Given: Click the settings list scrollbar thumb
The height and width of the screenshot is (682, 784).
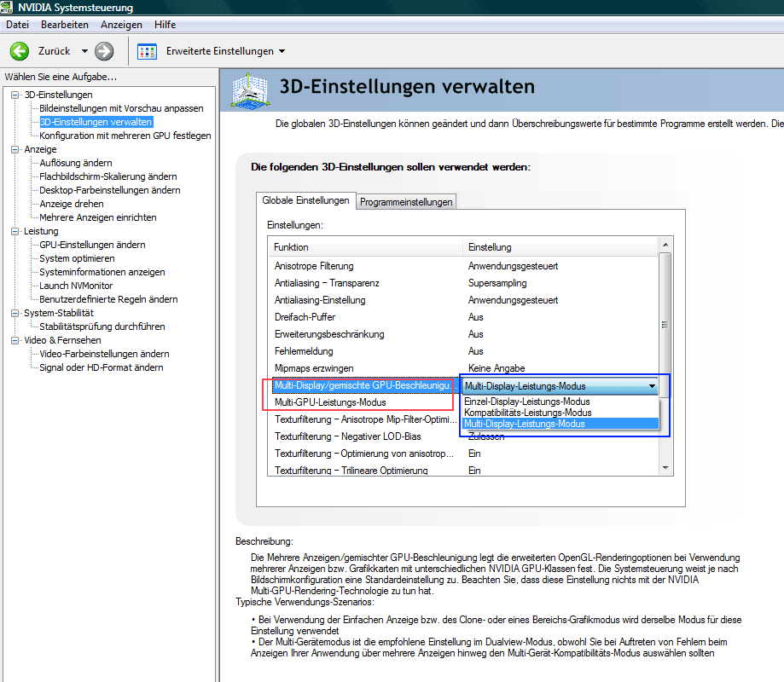Looking at the screenshot, I should click(x=665, y=326).
